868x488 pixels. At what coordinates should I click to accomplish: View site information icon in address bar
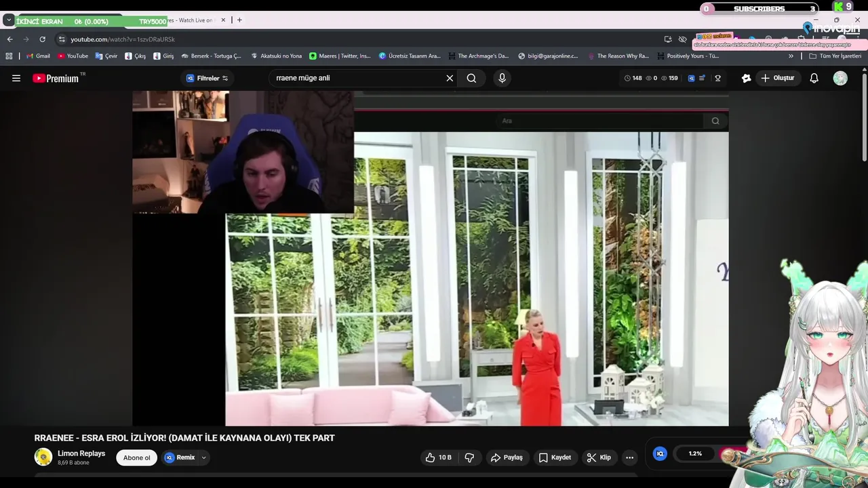[62, 39]
